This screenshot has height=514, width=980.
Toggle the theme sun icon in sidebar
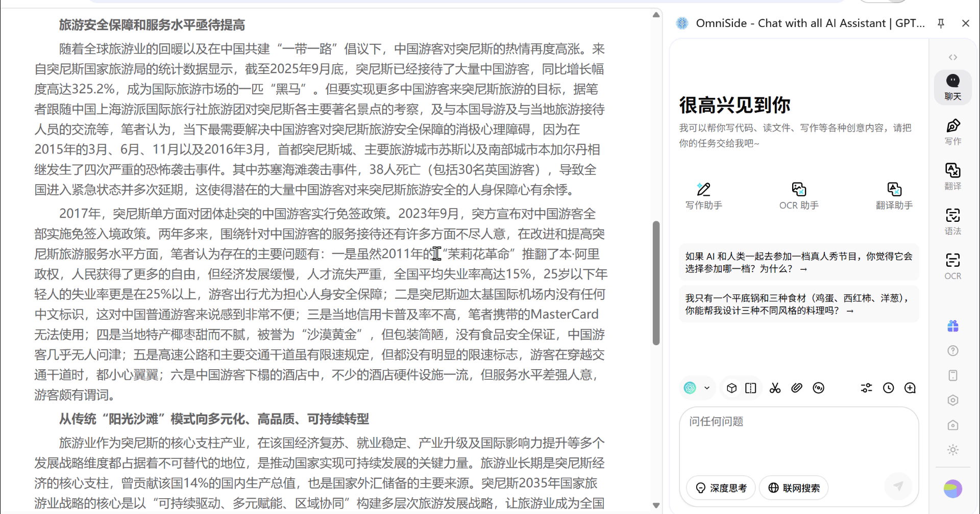click(952, 450)
